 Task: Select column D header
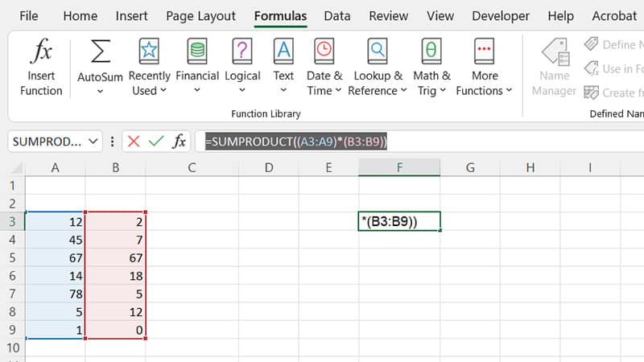pyautogui.click(x=269, y=168)
